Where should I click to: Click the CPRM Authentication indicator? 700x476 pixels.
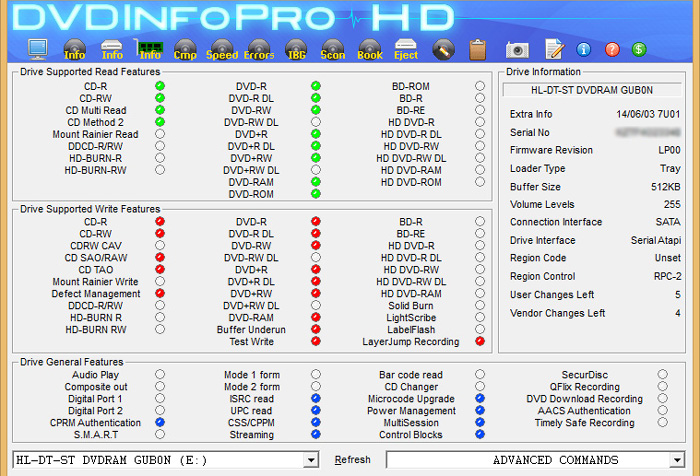click(160, 422)
